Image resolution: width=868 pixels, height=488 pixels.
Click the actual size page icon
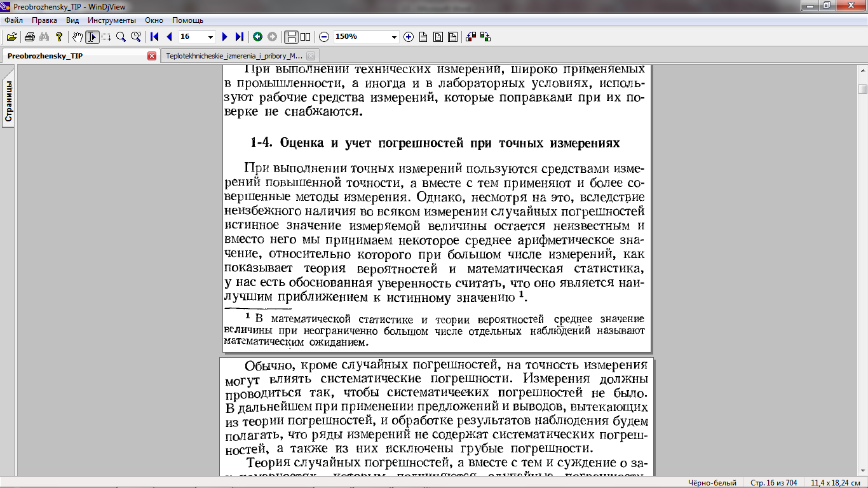(x=423, y=37)
